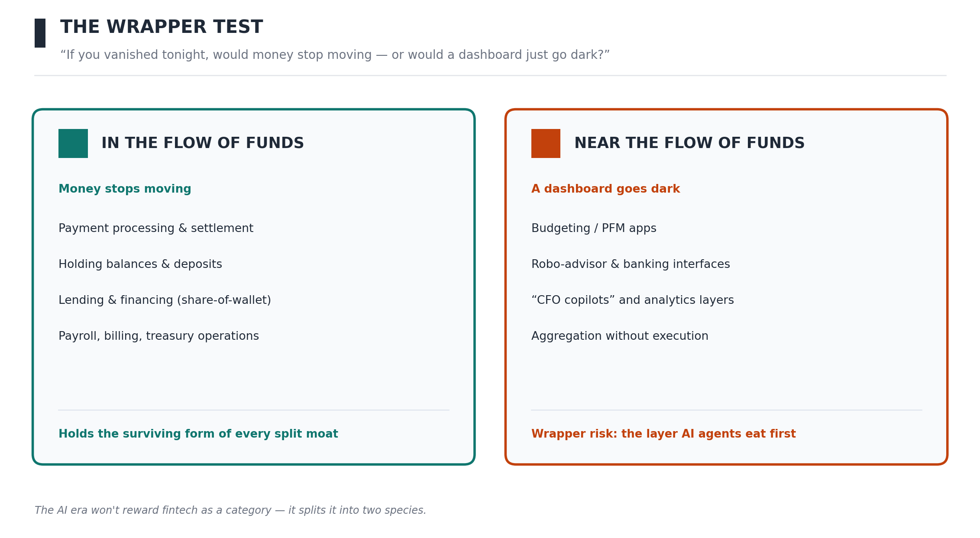Click Lending & financing (share-of-wallet) item
This screenshot has height=538, width=980.
tap(165, 300)
